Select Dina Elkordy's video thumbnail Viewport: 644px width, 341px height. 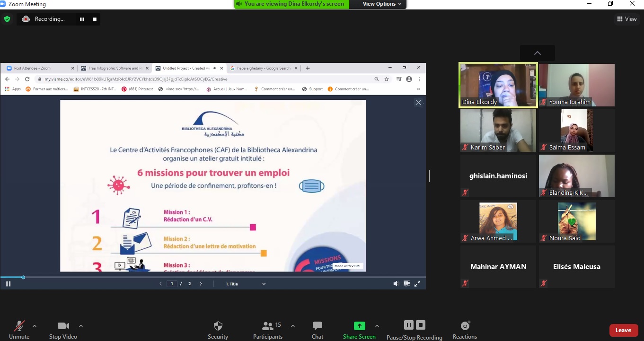pos(498,86)
